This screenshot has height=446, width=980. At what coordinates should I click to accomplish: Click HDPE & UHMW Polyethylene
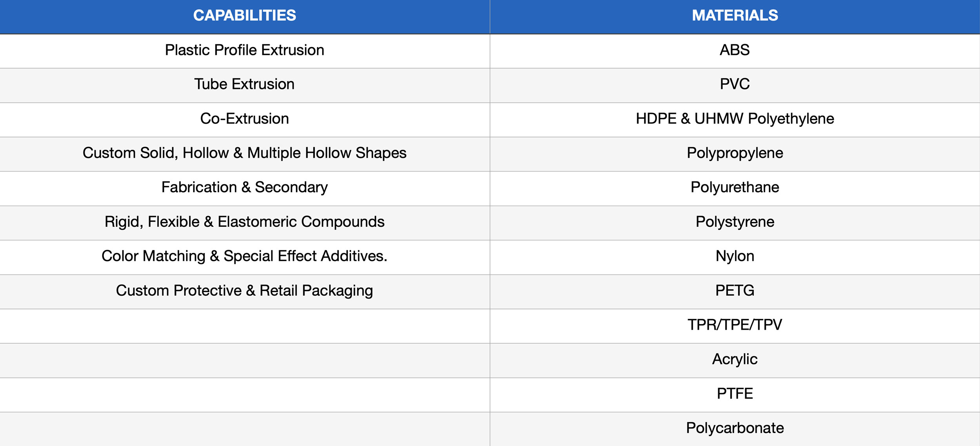(735, 119)
